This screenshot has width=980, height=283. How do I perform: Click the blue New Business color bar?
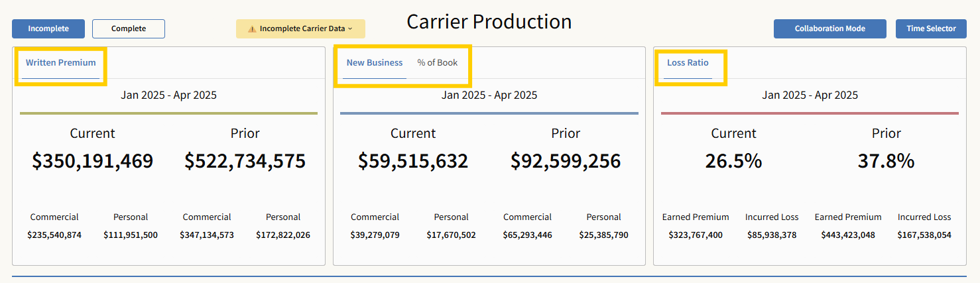pos(489,113)
